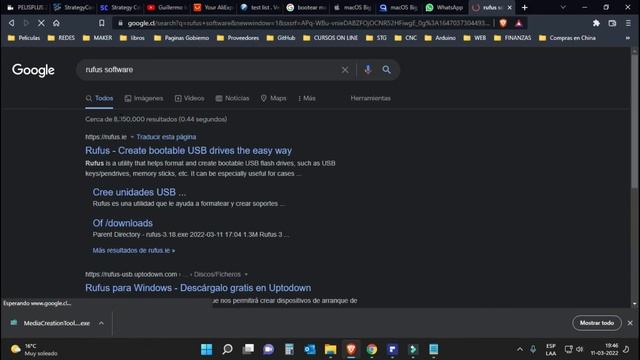Open volume control in system tray
640x360 pixels.
(580, 349)
